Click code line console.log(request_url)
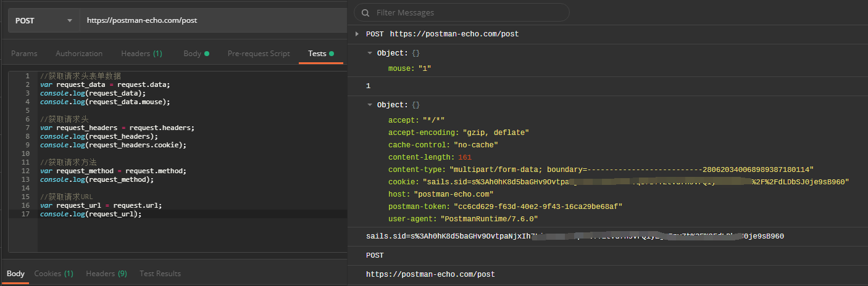The image size is (868, 286). tap(91, 214)
